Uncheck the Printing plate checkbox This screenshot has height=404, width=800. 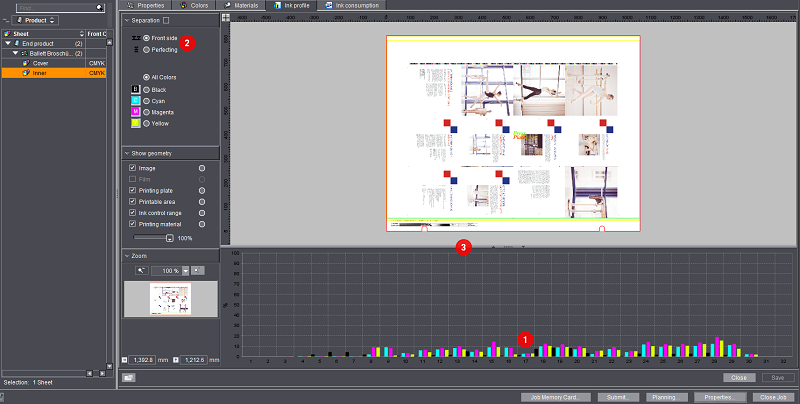click(x=133, y=190)
